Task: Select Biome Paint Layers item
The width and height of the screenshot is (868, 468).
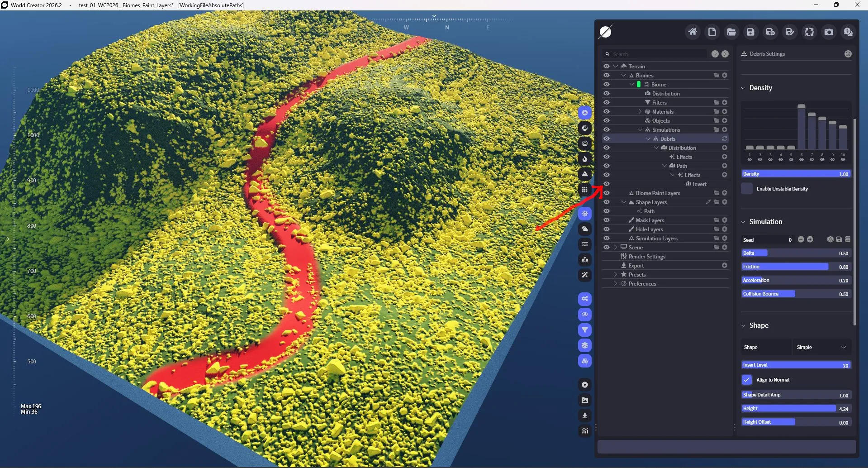Action: 658,193
